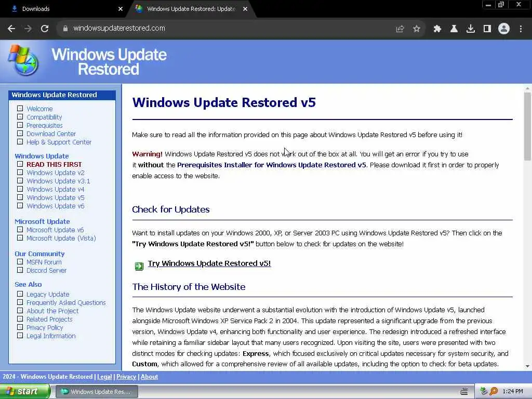Visit the MSFN Forum link

pyautogui.click(x=44, y=262)
